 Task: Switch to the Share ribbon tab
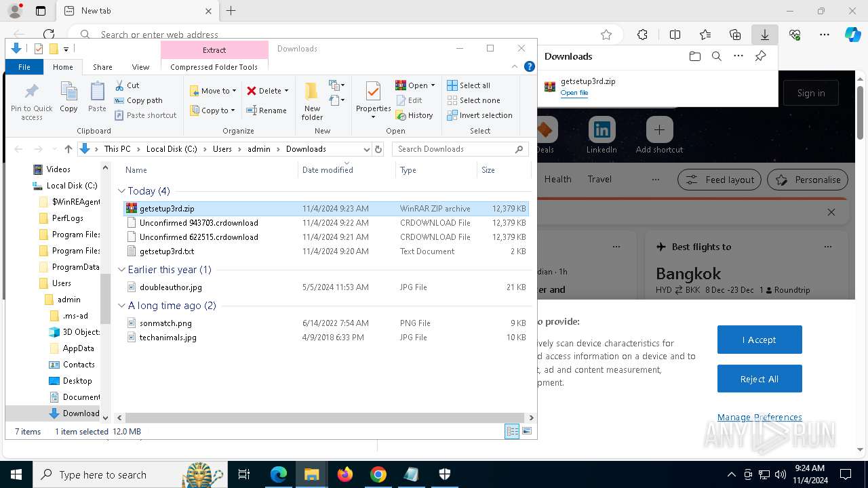[102, 67]
